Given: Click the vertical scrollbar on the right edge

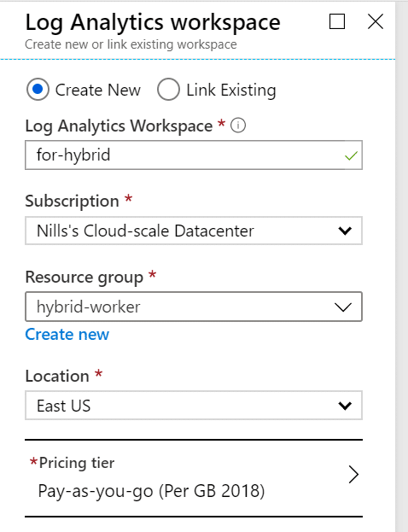Looking at the screenshot, I should point(401,266).
